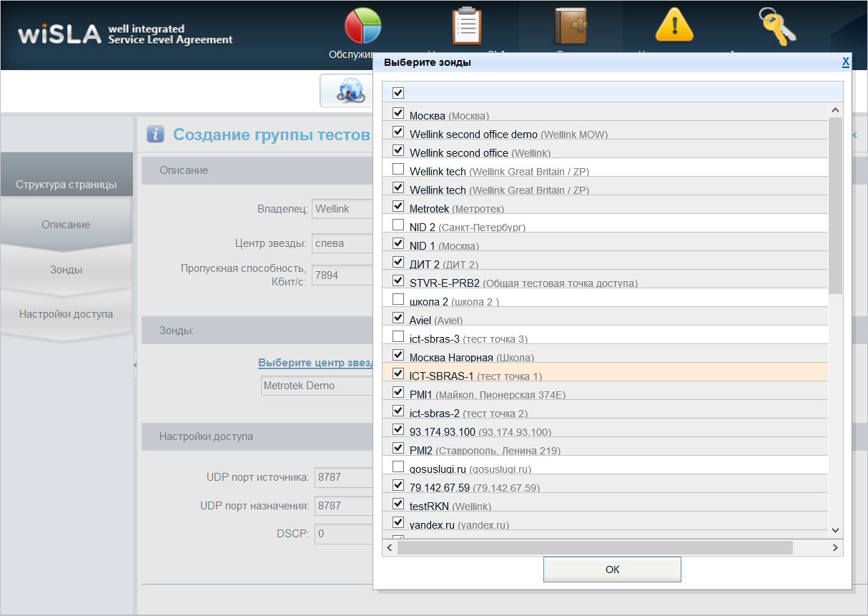Open the Центр звезды dropdown
Image resolution: width=868 pixels, height=616 pixels.
click(x=342, y=243)
